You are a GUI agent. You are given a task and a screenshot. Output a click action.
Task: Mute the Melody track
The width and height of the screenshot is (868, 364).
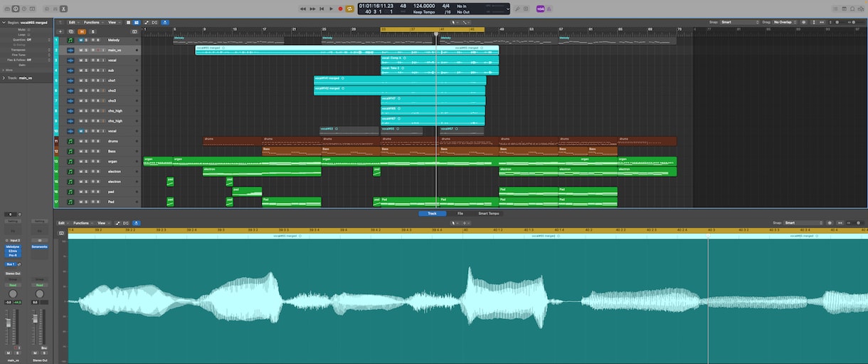coord(80,40)
